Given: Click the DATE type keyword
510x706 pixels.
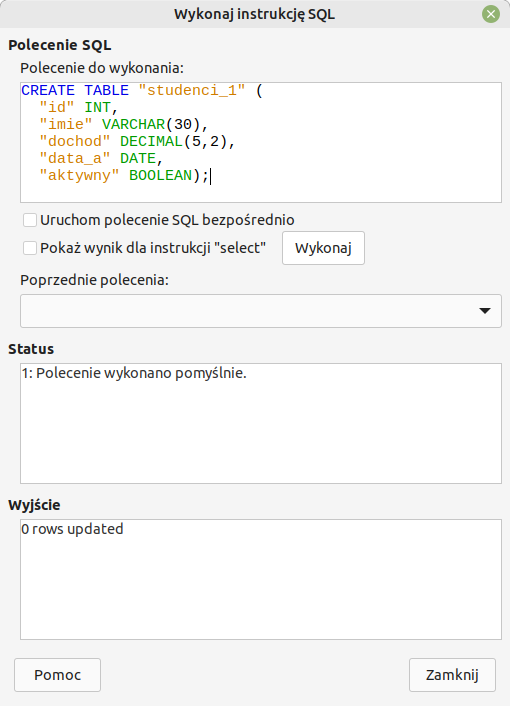Looking at the screenshot, I should coord(138,159).
